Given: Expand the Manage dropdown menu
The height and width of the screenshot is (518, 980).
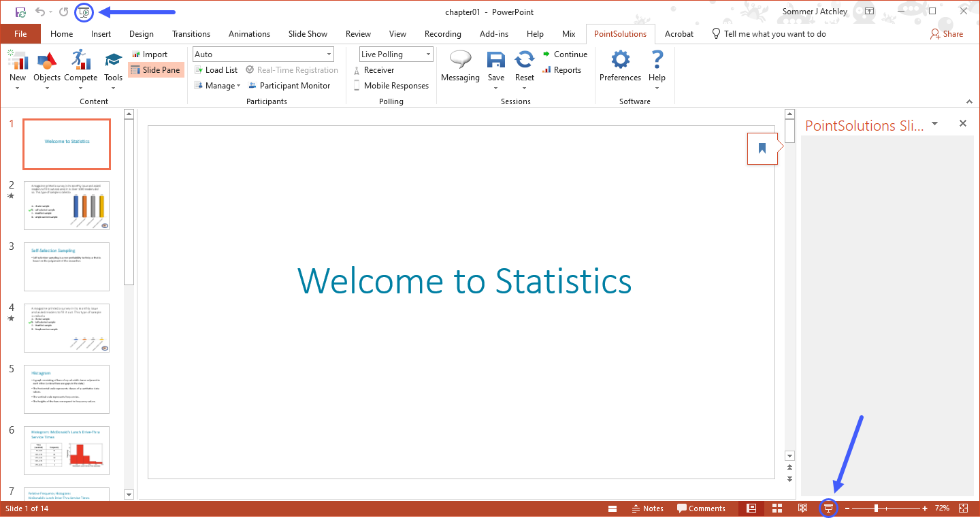Looking at the screenshot, I should pos(218,86).
